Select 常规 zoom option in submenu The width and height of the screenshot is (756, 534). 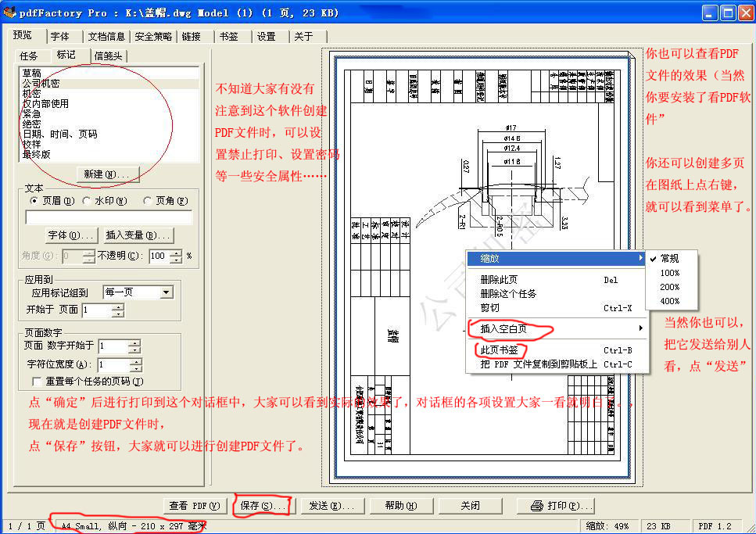click(x=671, y=259)
